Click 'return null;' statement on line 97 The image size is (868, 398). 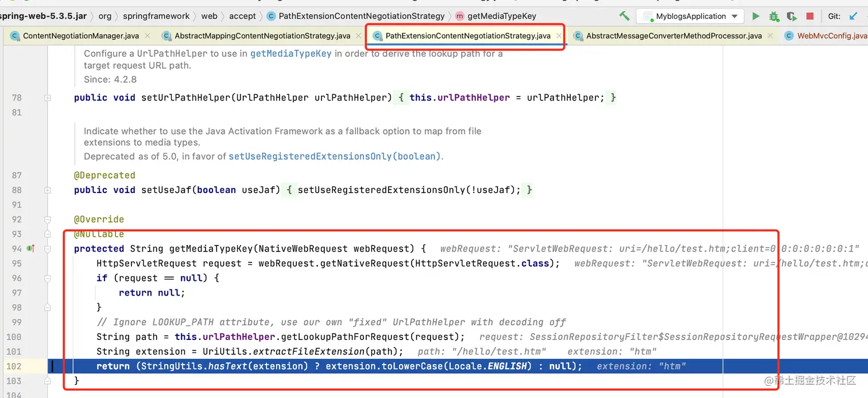click(x=152, y=293)
